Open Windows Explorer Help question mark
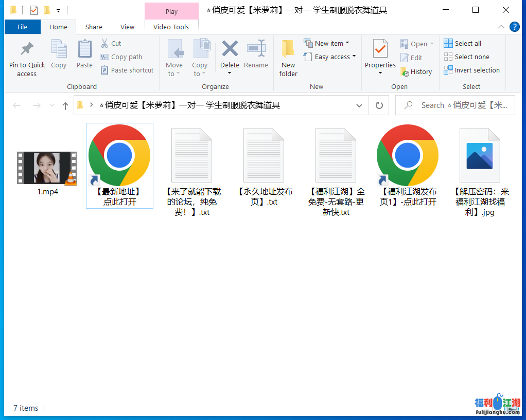This screenshot has width=526, height=420. [x=514, y=27]
